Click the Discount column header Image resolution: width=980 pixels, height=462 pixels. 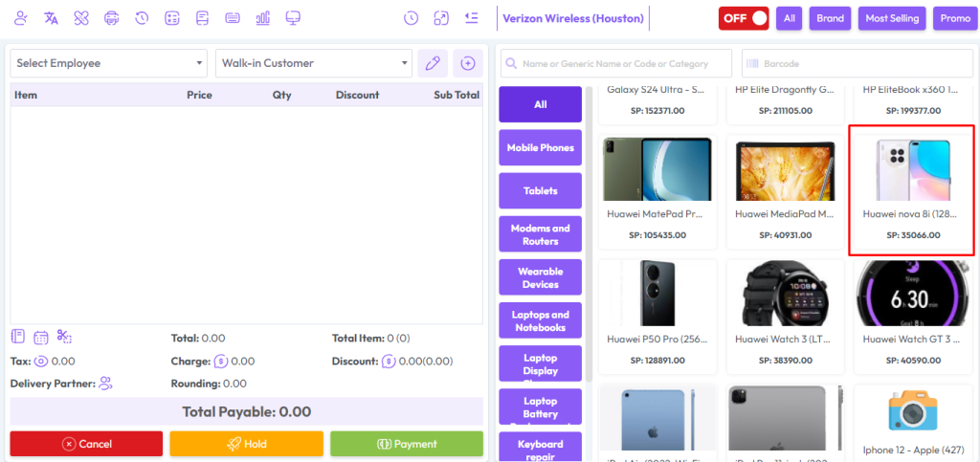[357, 95]
